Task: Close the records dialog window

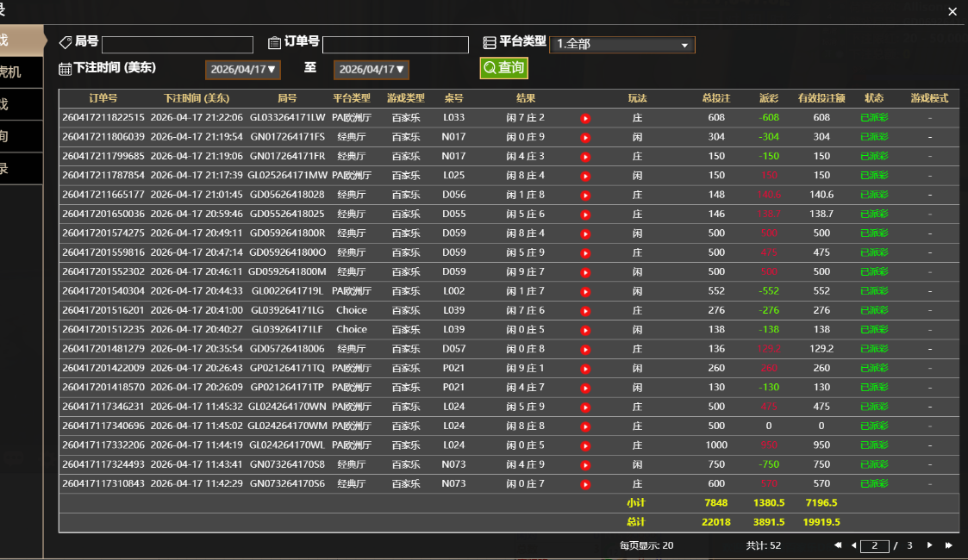Action: tap(952, 11)
